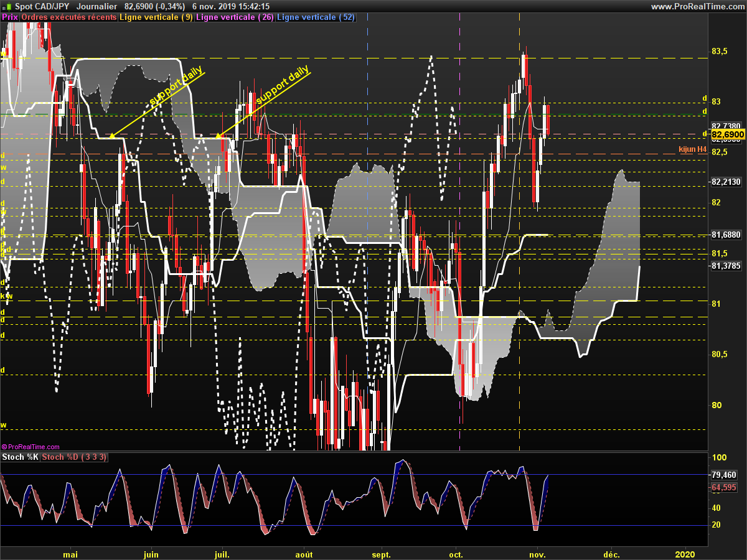
Task: Select the support daily annotation above juin
Action: pyautogui.click(x=176, y=86)
